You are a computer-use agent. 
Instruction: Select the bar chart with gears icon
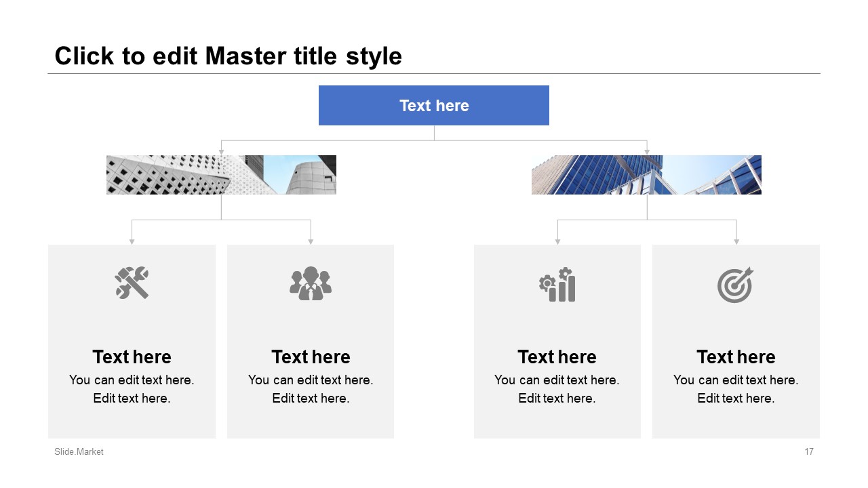[x=557, y=285]
